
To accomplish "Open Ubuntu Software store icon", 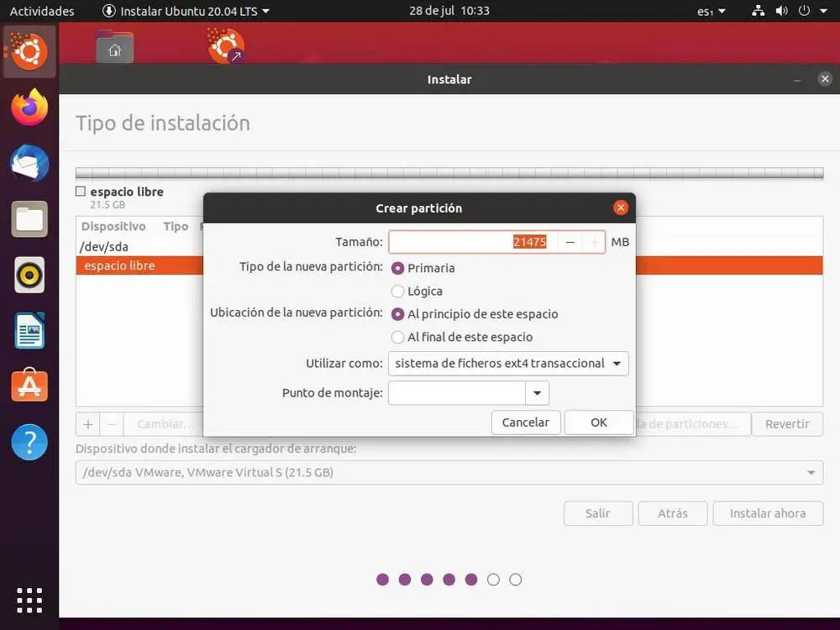I will click(29, 386).
